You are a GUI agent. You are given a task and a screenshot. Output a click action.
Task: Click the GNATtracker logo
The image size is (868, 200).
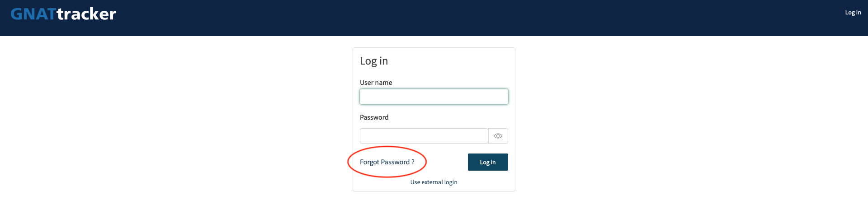click(x=63, y=14)
